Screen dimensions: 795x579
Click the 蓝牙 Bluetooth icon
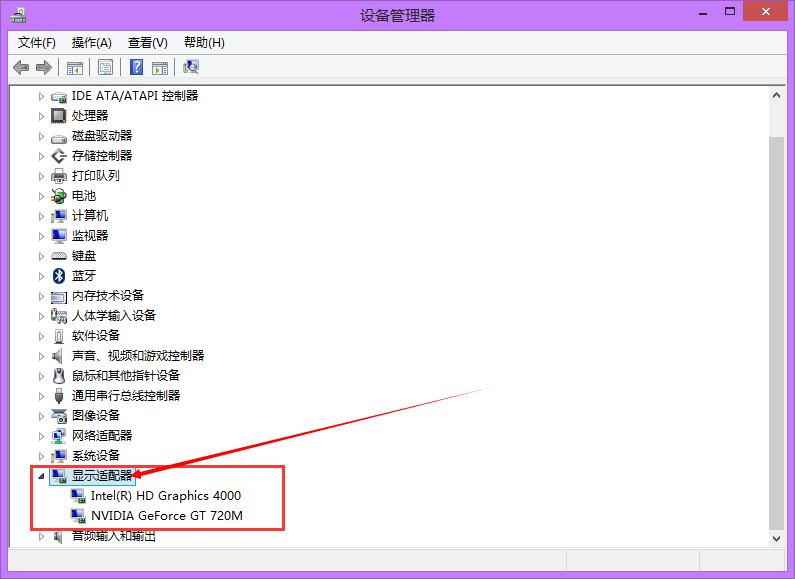click(59, 276)
